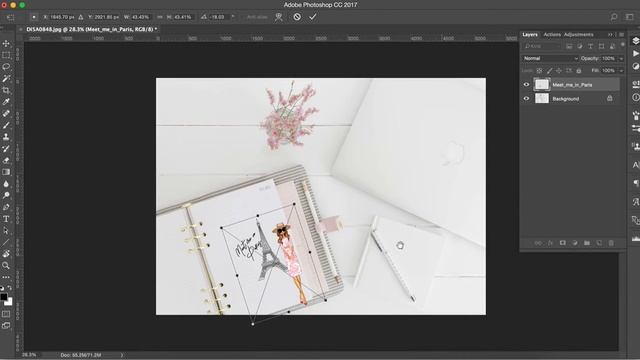Open the Fill slider dropdown arrow

621,71
